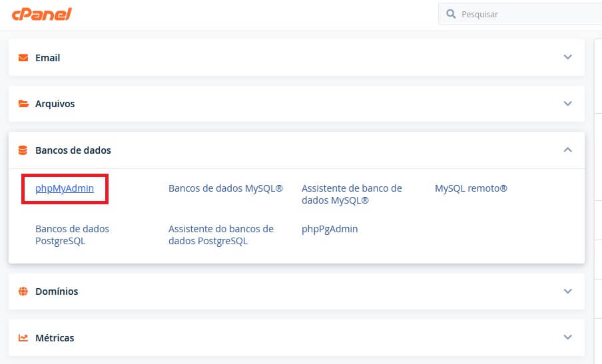Expand the Arquivos section chevron
Image resolution: width=602 pixels, height=364 pixels.
click(567, 104)
